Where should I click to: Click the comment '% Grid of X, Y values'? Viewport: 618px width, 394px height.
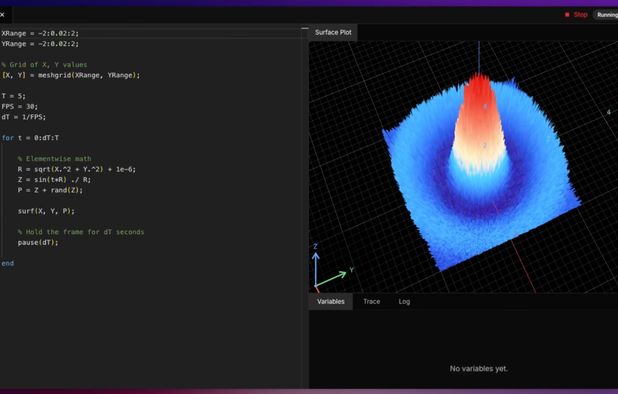click(44, 65)
